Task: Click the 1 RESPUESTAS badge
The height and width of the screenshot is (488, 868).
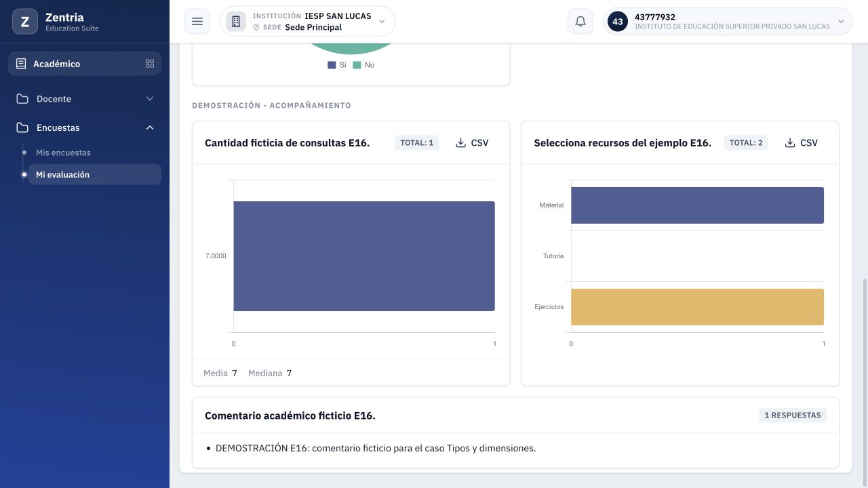Action: [793, 415]
